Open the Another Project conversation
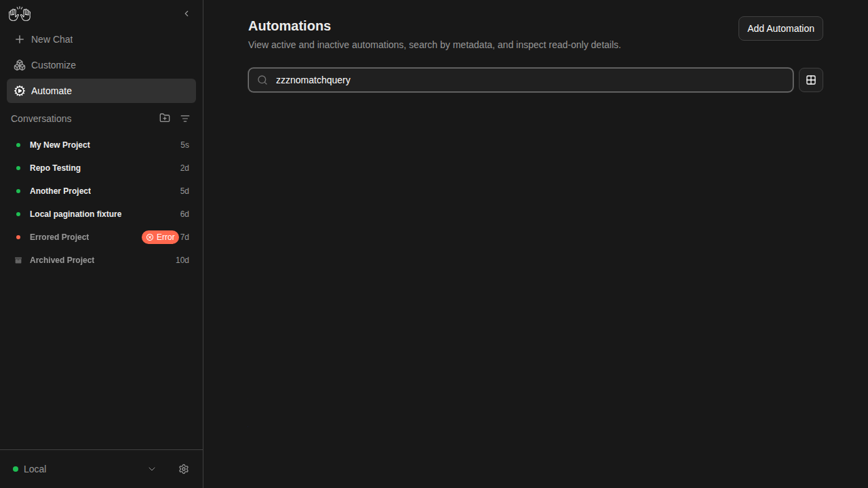The width and height of the screenshot is (868, 488). tap(101, 191)
